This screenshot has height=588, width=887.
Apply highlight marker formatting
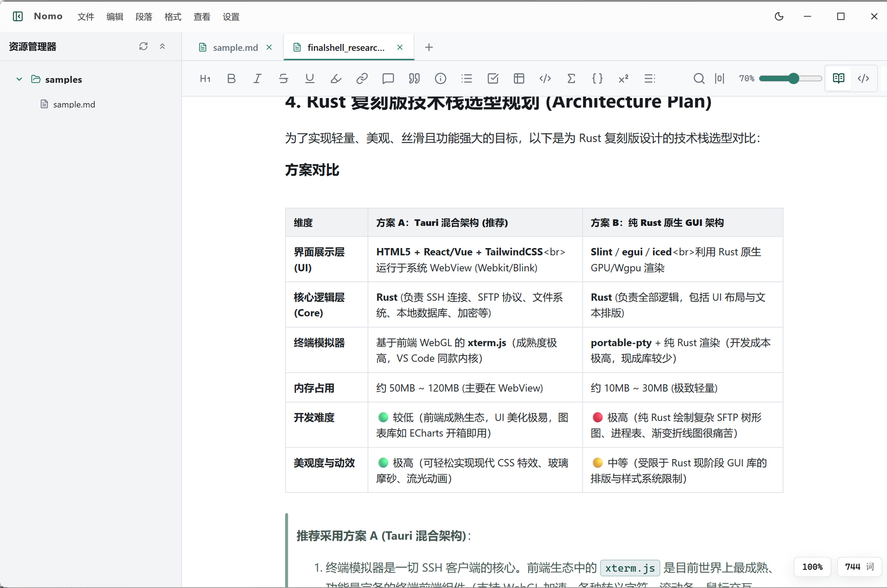[336, 79]
